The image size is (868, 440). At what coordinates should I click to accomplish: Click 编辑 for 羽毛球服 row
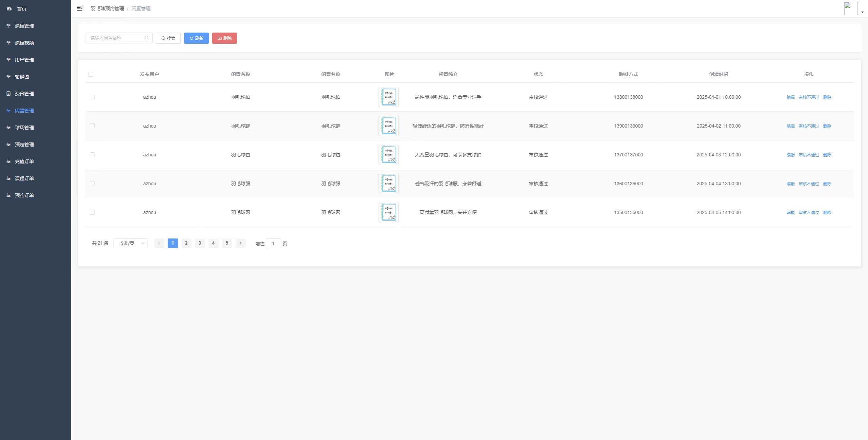point(790,184)
